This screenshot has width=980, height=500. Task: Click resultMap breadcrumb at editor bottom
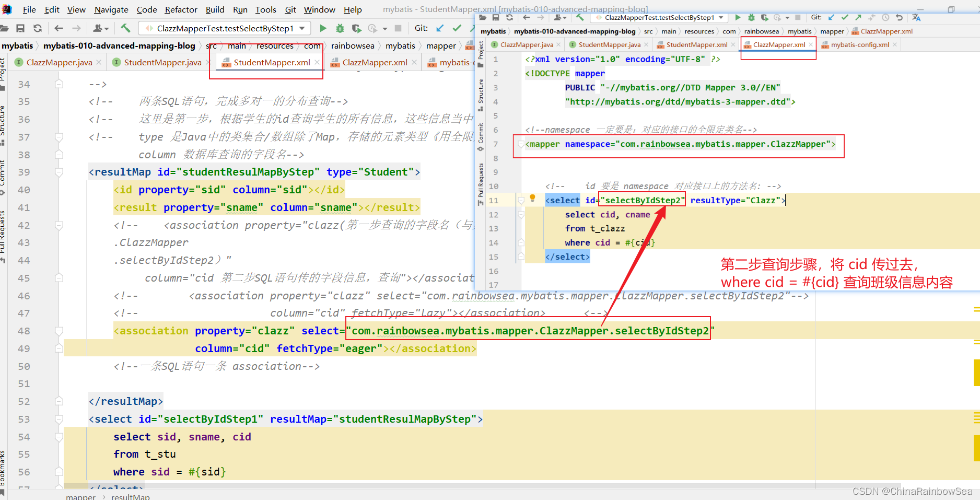[x=131, y=496]
